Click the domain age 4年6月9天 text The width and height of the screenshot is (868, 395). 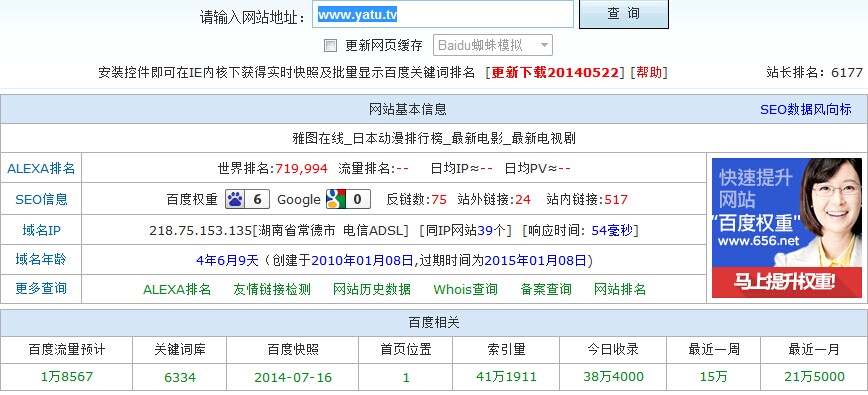(228, 261)
